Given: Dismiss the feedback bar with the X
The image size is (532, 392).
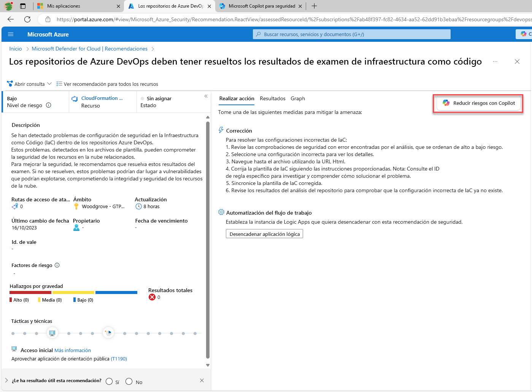Looking at the screenshot, I should tap(202, 380).
